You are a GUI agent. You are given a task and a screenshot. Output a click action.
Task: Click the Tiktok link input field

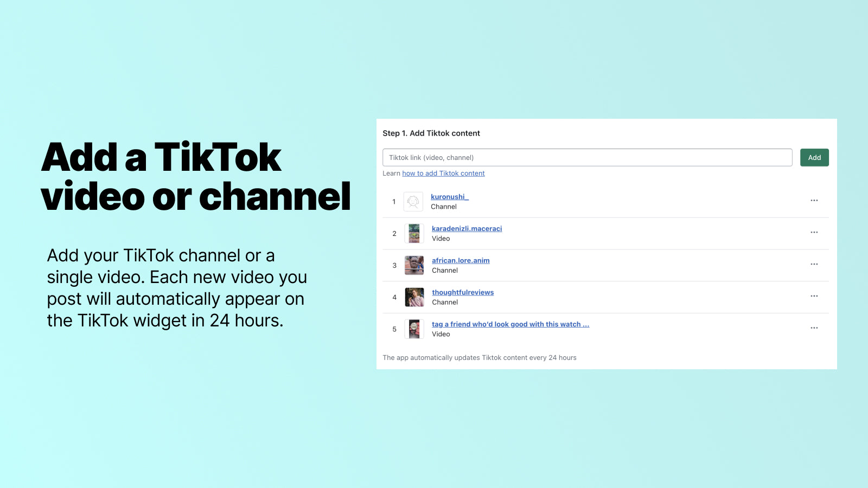[587, 157]
